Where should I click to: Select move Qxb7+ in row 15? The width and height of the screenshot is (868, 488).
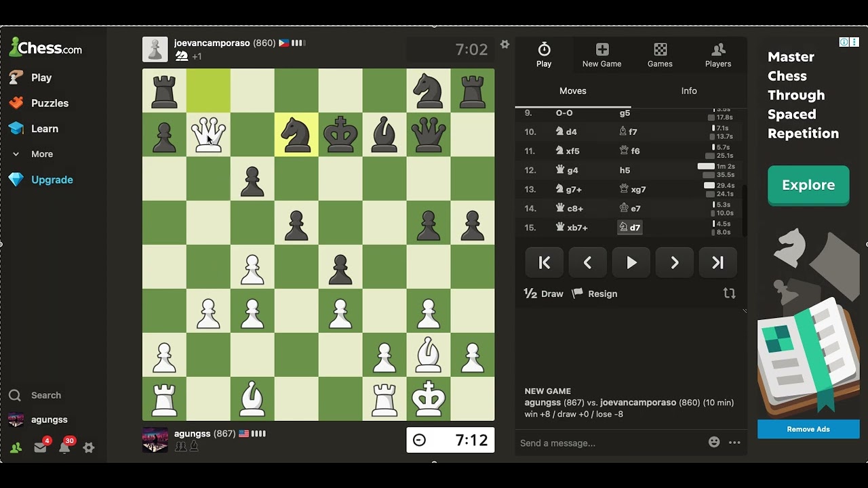(x=572, y=228)
